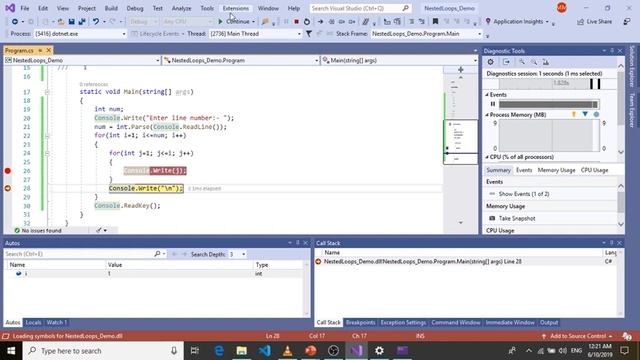The height and width of the screenshot is (360, 640).
Task: Click the notifications icon in status bar
Action: coord(627,336)
